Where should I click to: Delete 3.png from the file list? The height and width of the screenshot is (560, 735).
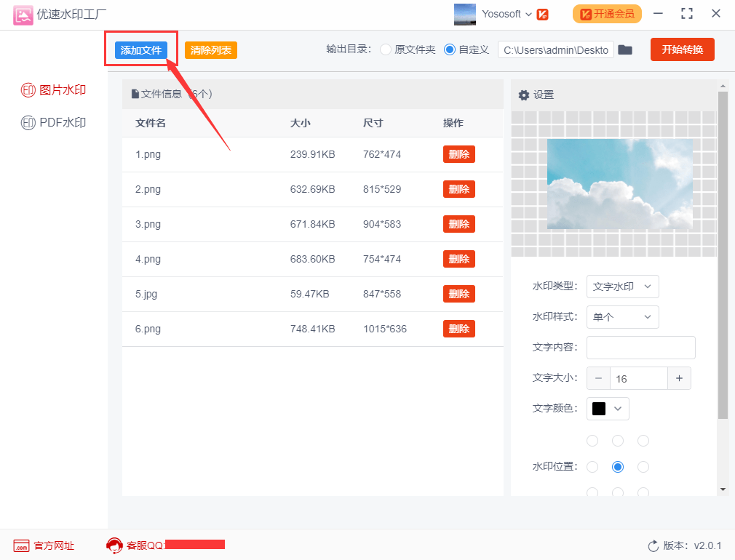pyautogui.click(x=458, y=224)
